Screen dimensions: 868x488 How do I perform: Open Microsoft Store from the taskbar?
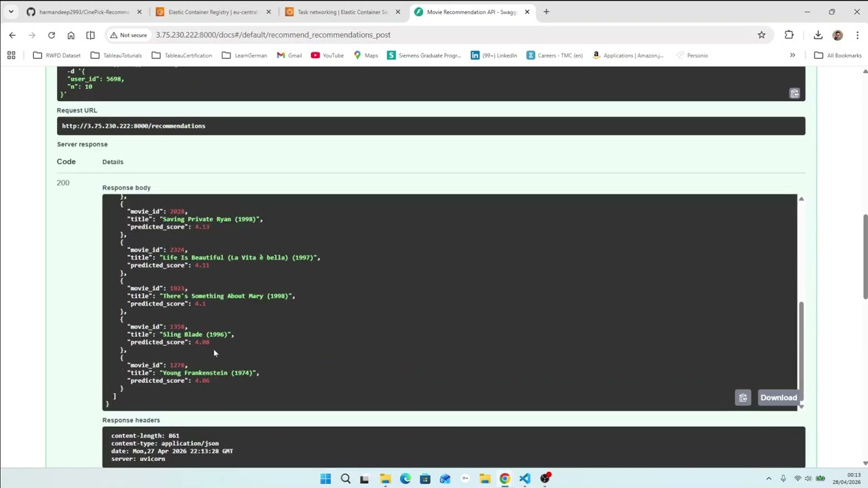click(x=425, y=479)
